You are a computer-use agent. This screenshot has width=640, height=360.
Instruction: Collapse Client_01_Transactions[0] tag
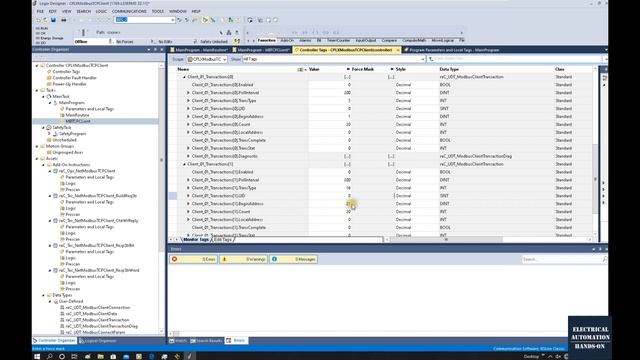[184, 77]
